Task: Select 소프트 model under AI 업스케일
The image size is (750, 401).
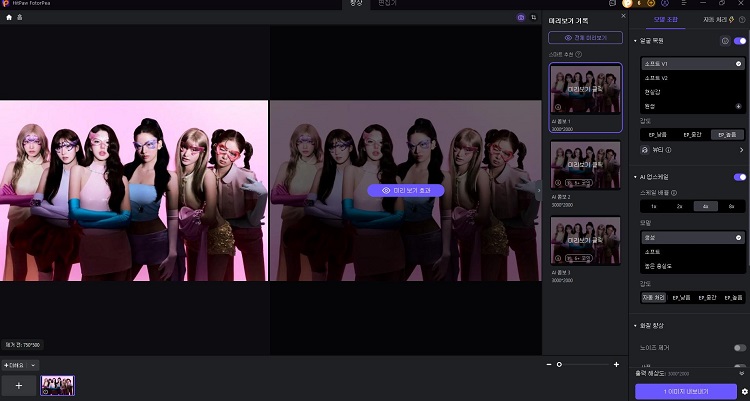Action: tap(692, 252)
